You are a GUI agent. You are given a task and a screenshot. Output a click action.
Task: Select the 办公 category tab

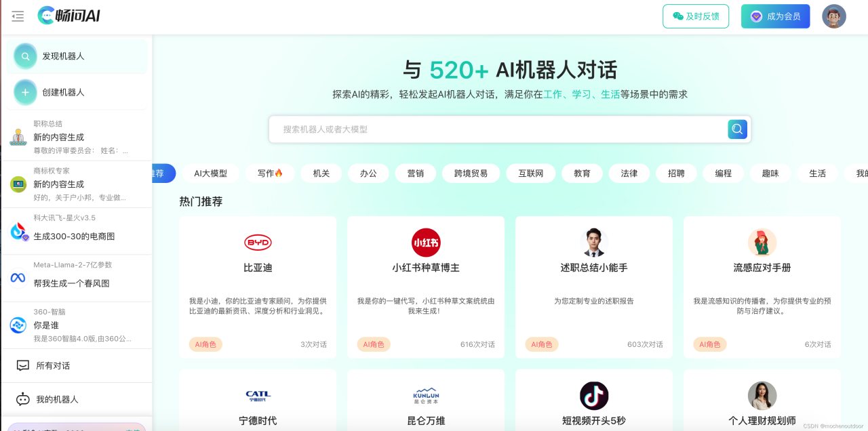click(368, 173)
